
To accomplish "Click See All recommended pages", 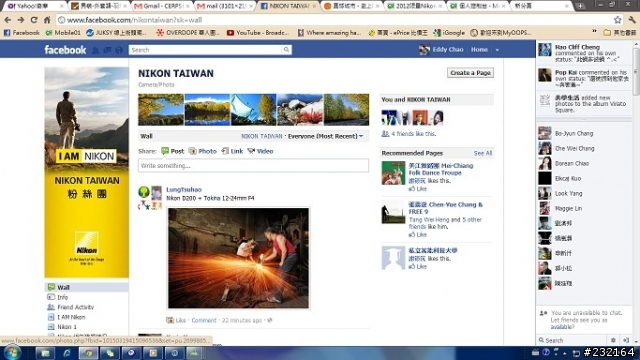I will point(482,153).
